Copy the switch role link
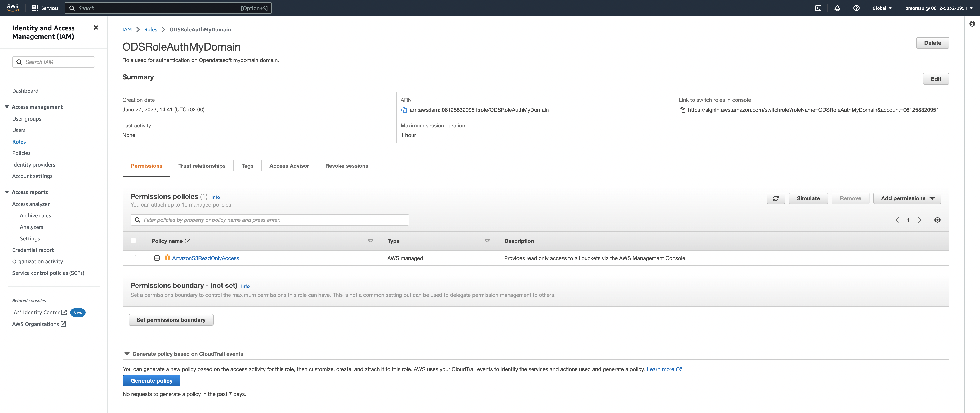 point(682,110)
